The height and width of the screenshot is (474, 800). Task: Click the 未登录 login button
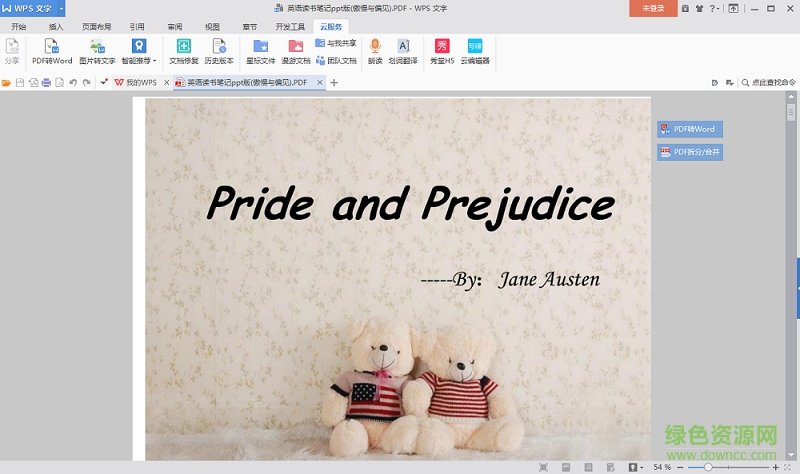[653, 8]
